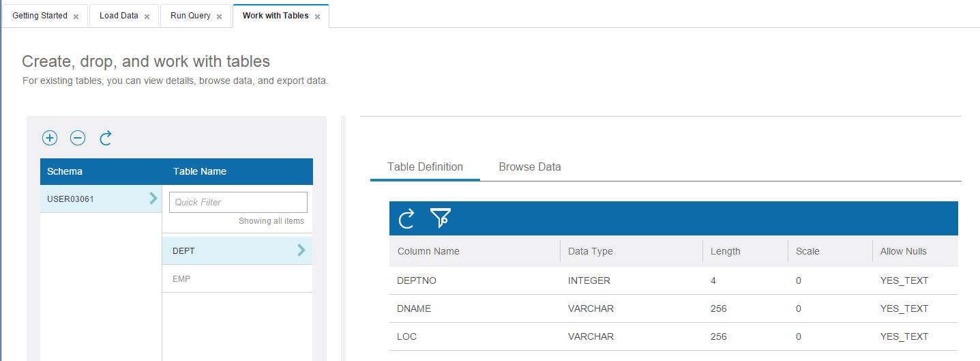The image size is (980, 361).
Task: Click the Data Type column header
Action: click(x=590, y=251)
